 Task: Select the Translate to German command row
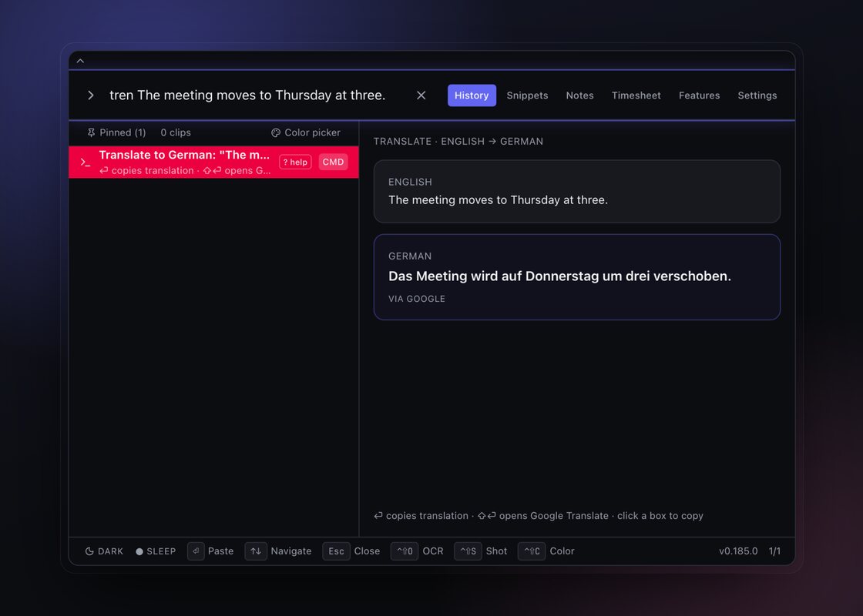pyautogui.click(x=213, y=162)
